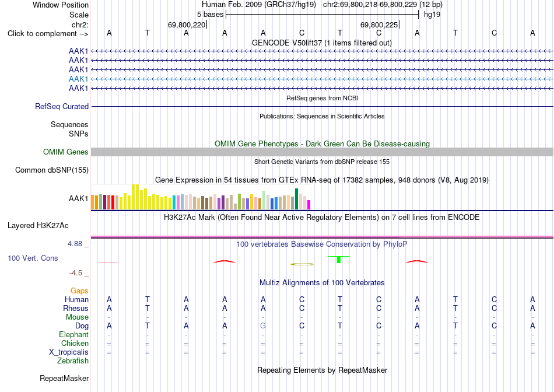Image resolution: width=554 pixels, height=392 pixels.
Task: Click the Layered H3K27Ac label
Action: tap(38, 226)
